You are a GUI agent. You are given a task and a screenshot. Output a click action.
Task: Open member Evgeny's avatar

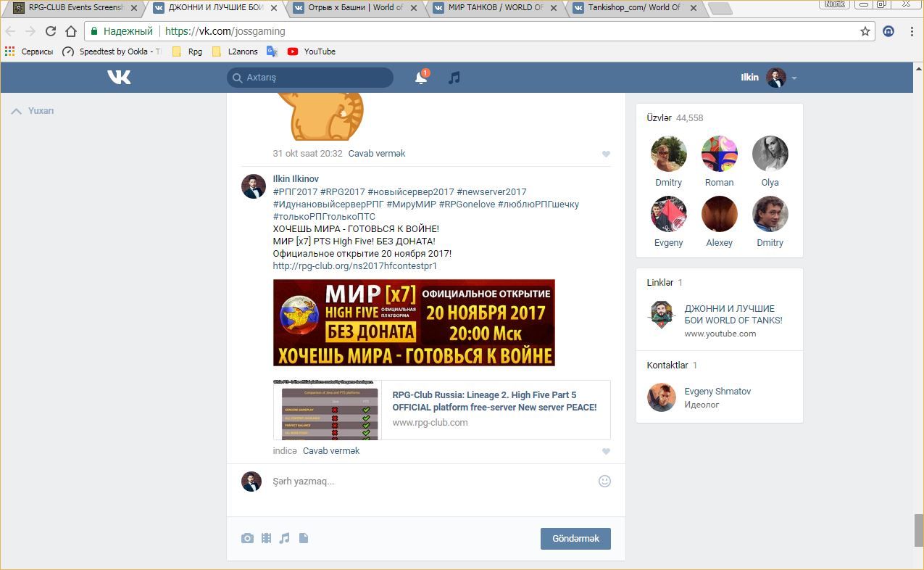point(669,214)
